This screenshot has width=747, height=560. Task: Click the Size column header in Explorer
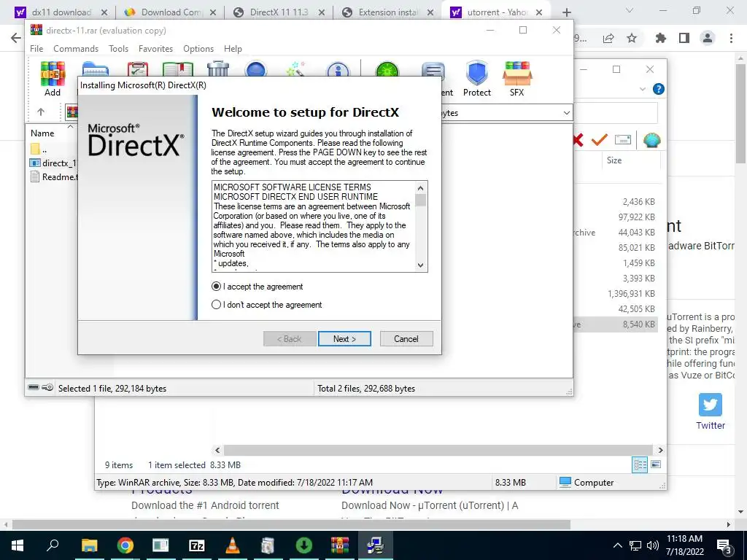(614, 160)
